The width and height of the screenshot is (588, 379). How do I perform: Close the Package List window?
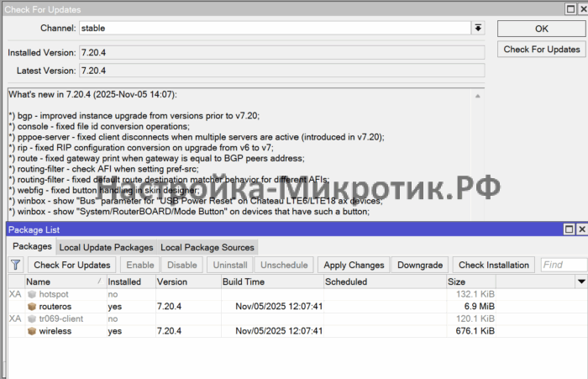580,229
